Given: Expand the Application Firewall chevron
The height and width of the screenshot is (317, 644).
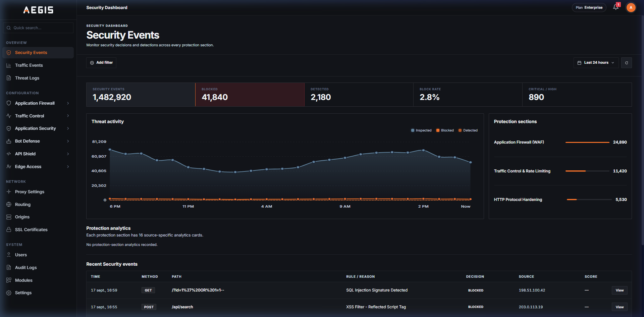Looking at the screenshot, I should 68,103.
